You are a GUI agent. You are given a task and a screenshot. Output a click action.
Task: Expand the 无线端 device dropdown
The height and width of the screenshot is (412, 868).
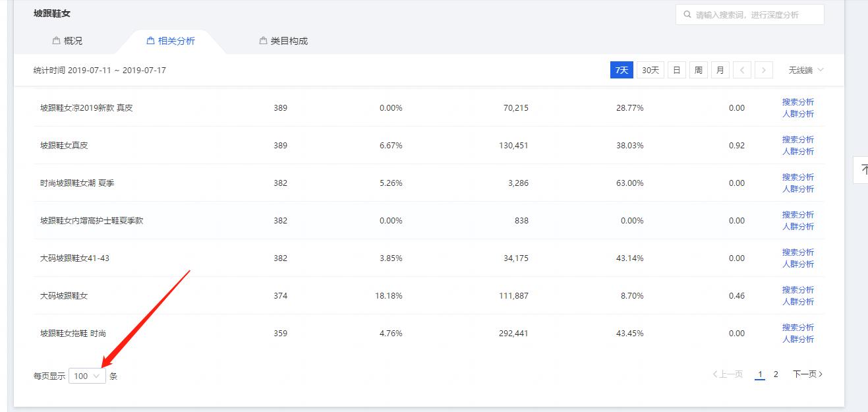(805, 70)
